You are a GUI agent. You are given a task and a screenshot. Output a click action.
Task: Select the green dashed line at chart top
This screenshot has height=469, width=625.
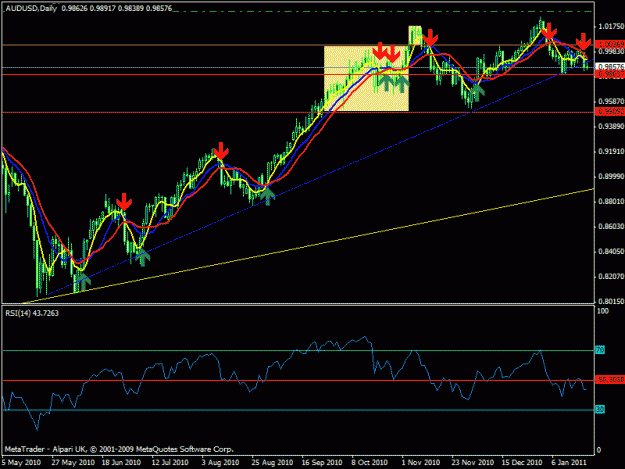tap(383, 12)
